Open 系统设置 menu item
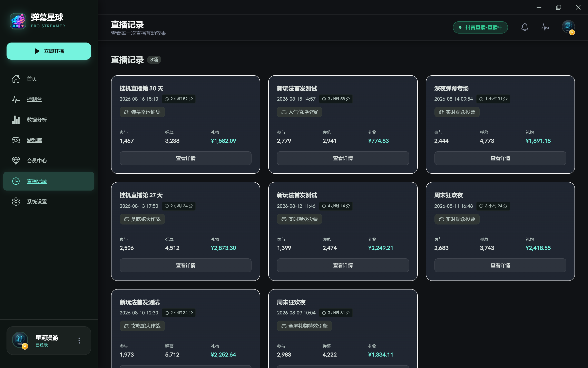The width and height of the screenshot is (588, 368). click(49, 202)
